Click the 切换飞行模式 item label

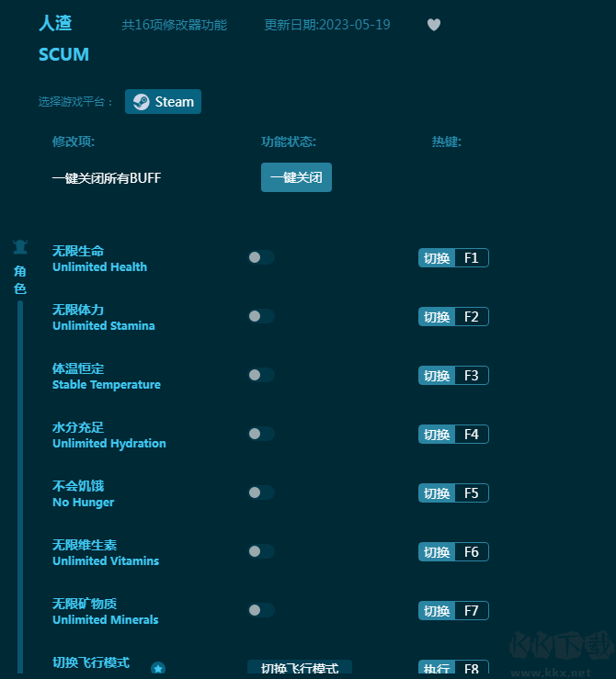[x=91, y=662]
